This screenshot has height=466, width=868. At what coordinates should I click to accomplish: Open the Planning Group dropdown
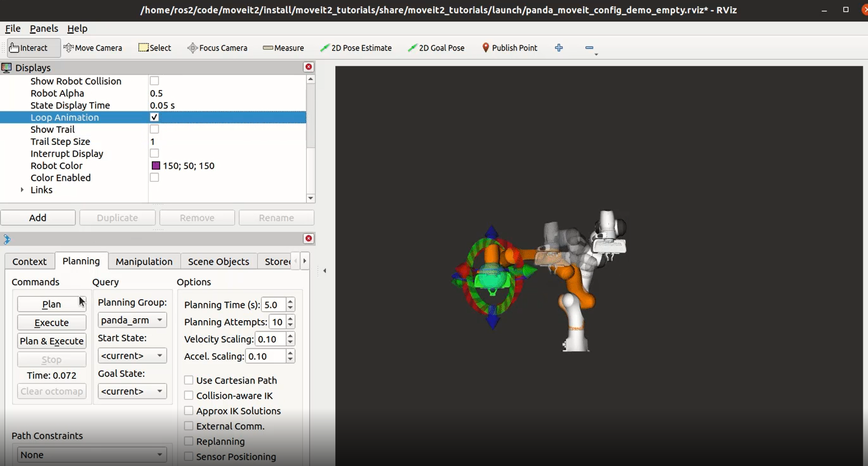coord(132,320)
